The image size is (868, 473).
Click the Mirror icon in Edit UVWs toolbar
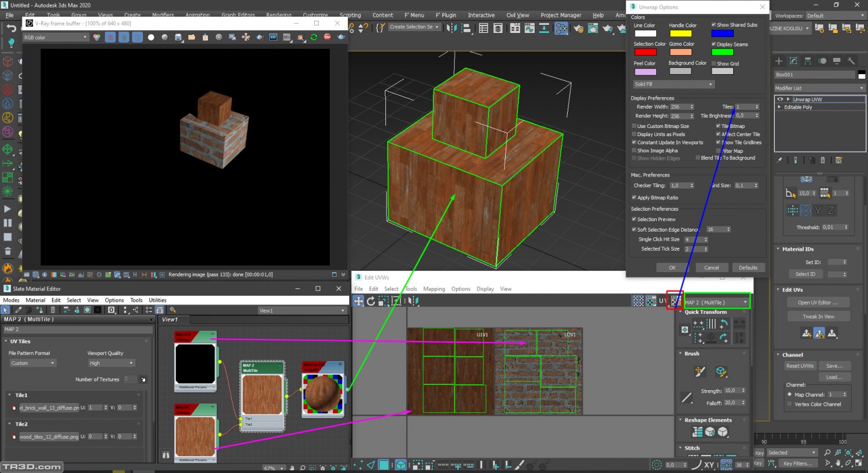[413, 301]
